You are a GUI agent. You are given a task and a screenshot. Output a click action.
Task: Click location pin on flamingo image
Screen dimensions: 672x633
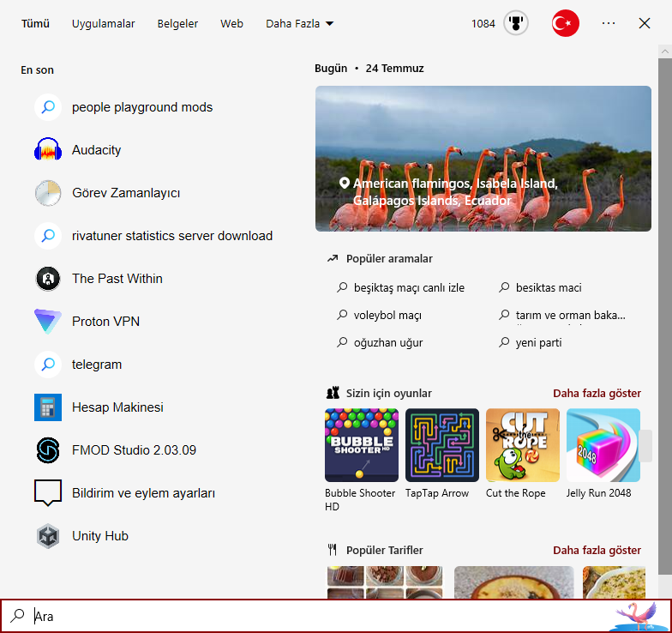[344, 184]
